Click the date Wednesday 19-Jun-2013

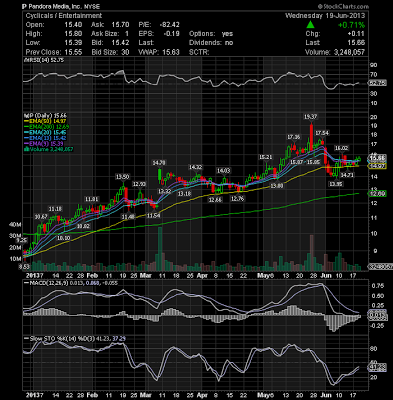tap(325, 16)
